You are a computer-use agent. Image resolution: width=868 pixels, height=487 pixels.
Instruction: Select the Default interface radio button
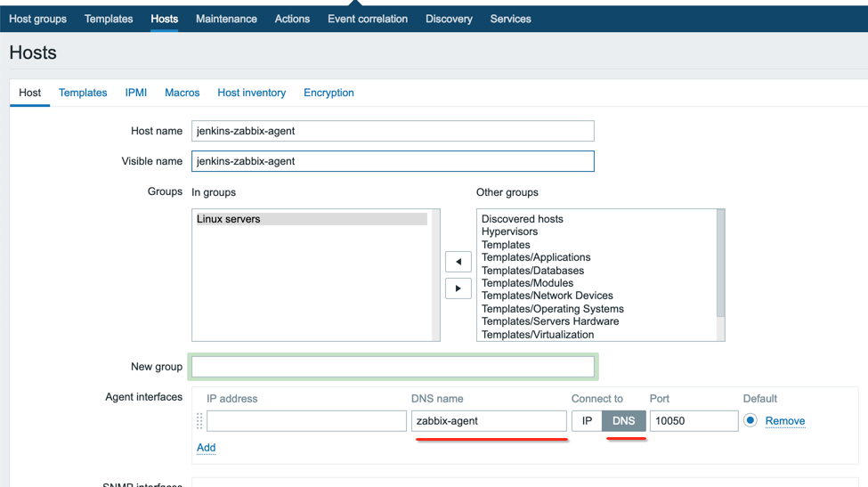(x=750, y=420)
